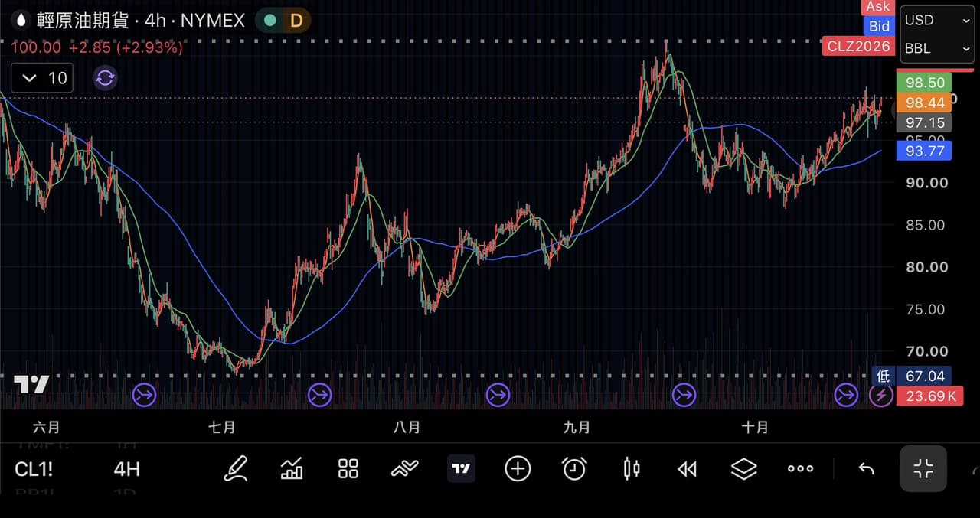Tap the red Ask label
980x518 pixels.
(878, 7)
